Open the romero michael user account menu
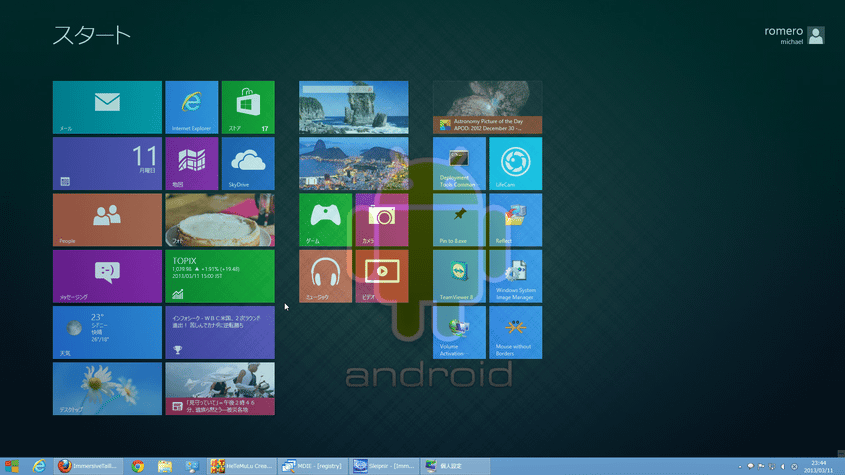 tap(794, 35)
